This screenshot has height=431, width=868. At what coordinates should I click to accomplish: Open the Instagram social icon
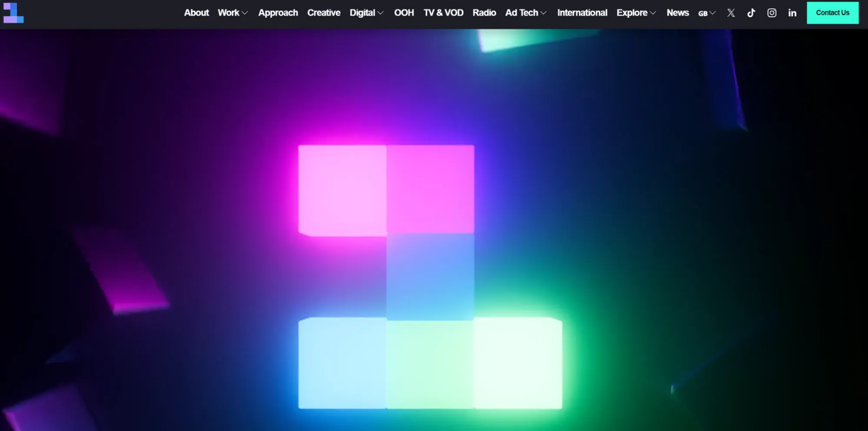click(x=772, y=13)
